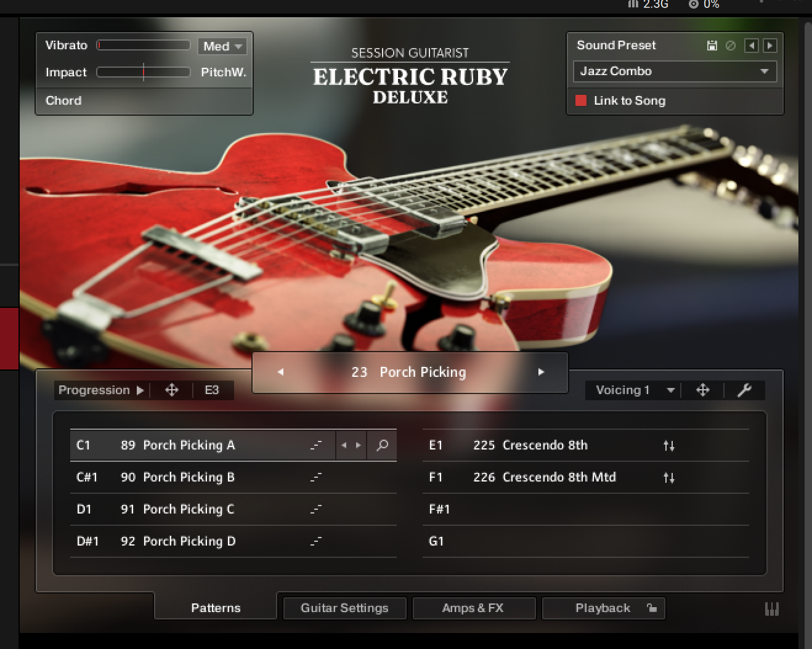Click the picking-style icon for Porch Picking C
Screen dimensions: 812x649
(x=316, y=509)
